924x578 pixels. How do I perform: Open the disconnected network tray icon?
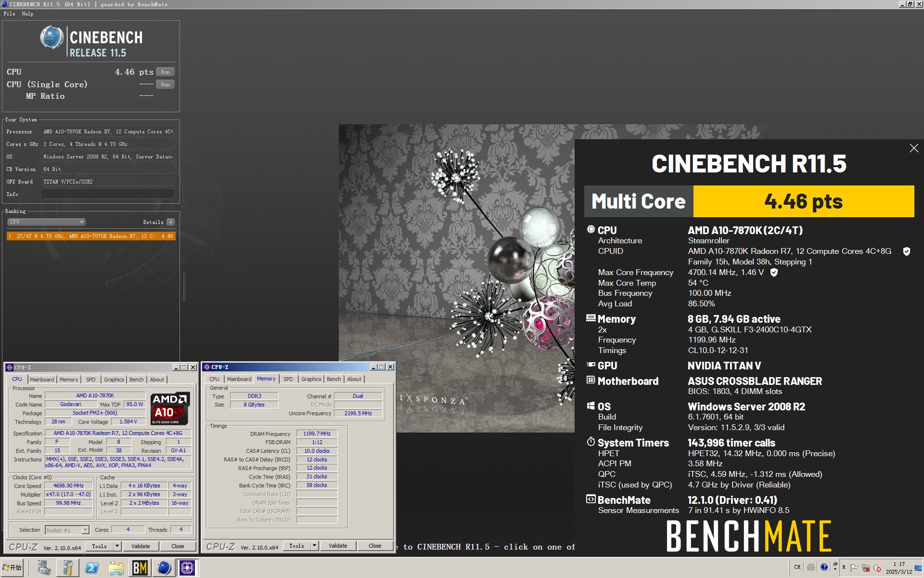[866, 568]
